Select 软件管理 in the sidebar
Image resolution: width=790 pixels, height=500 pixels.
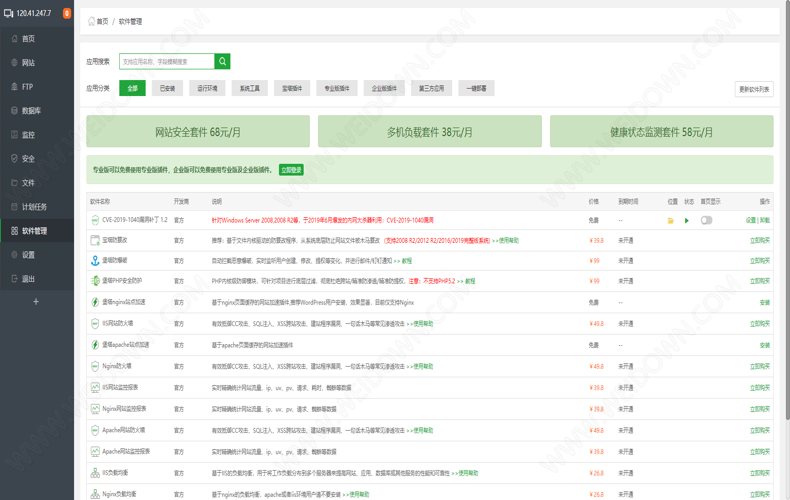(x=37, y=231)
